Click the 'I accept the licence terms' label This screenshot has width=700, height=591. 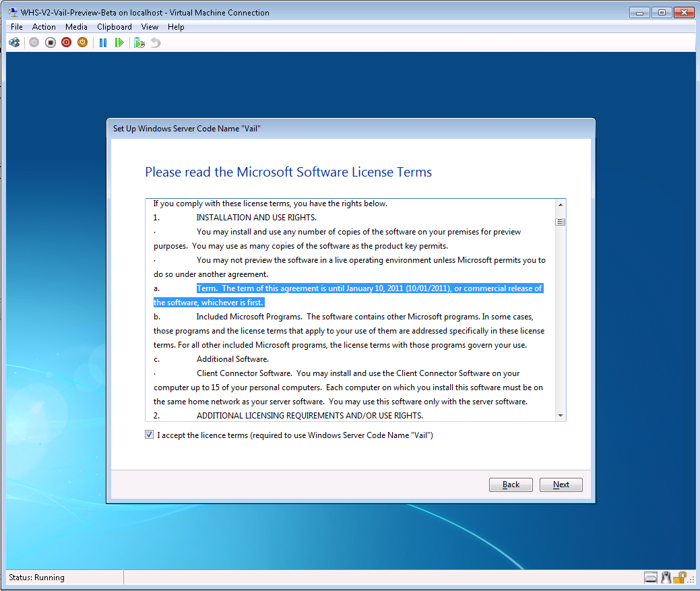click(295, 435)
